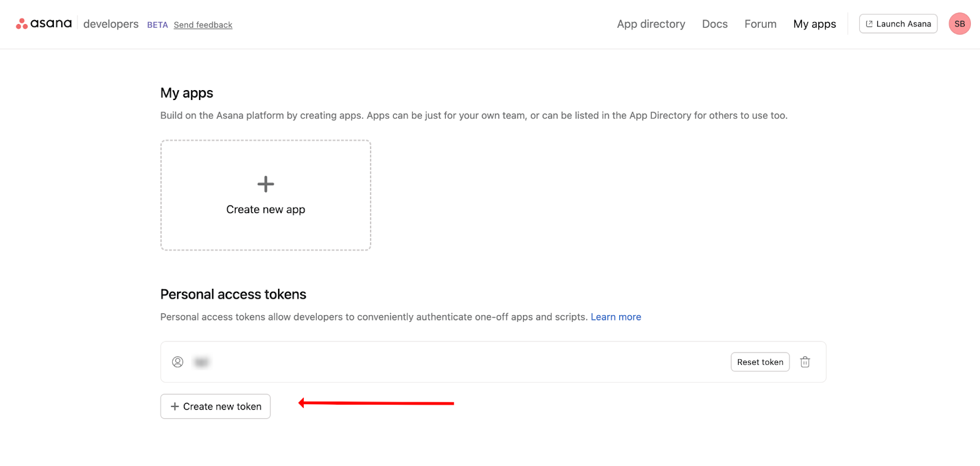Click the developers label in header
The image size is (980, 466).
coord(111,24)
